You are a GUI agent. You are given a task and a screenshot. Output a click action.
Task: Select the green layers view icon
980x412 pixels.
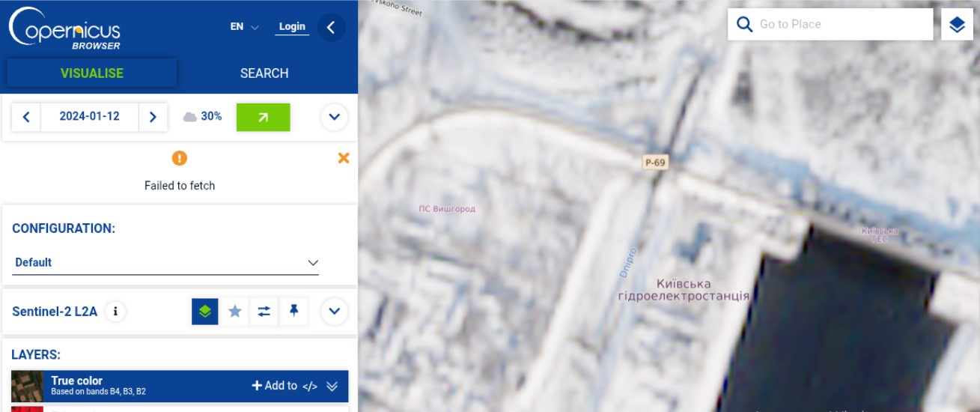[205, 311]
